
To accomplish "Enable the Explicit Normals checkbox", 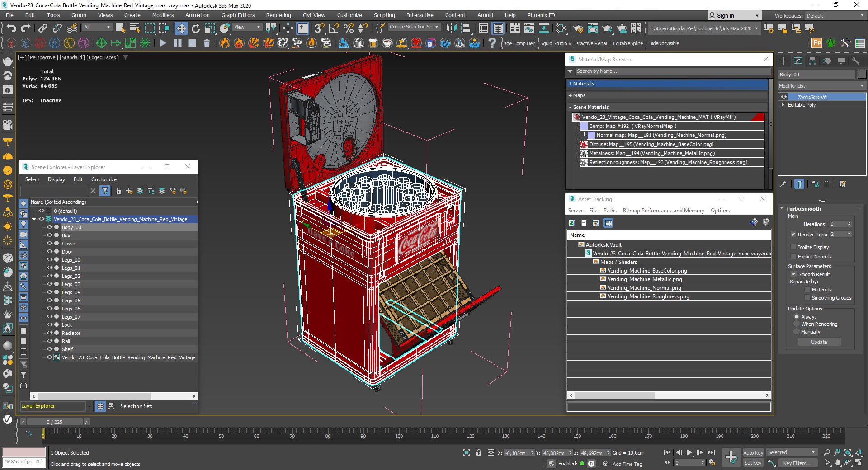I will click(x=793, y=257).
